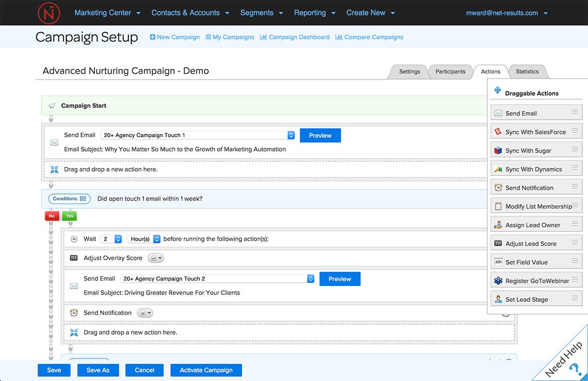Click the Touch 2 email subject line
Viewport: 588px width, 381px height.
tap(162, 293)
